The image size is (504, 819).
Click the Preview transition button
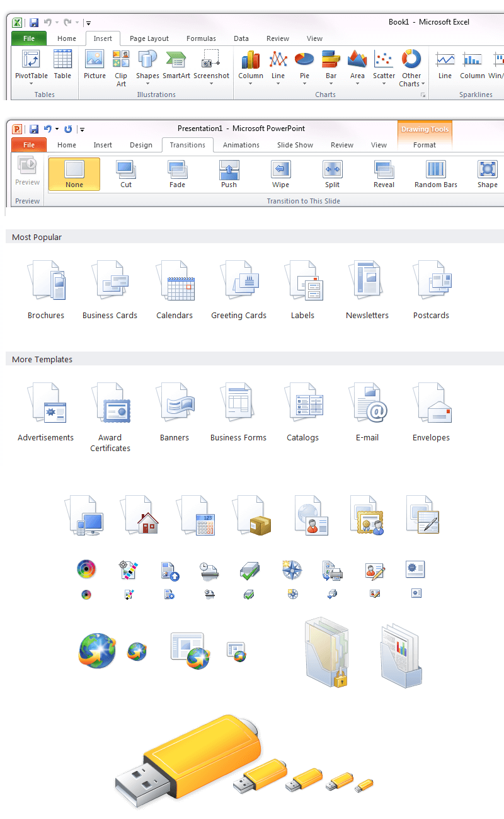point(28,171)
